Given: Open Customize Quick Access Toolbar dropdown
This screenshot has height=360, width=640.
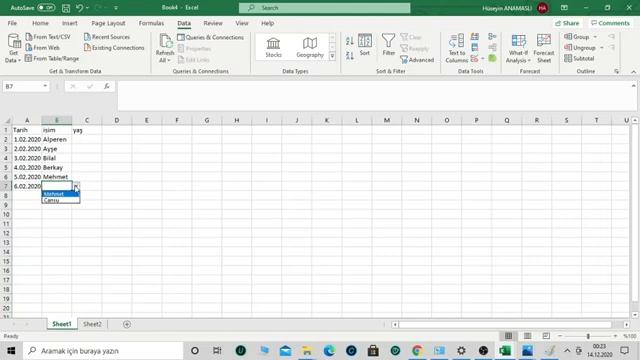Looking at the screenshot, I should (116, 8).
